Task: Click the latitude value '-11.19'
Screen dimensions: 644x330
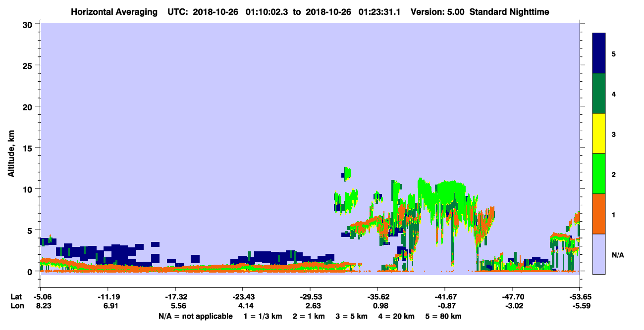Action: [107, 297]
